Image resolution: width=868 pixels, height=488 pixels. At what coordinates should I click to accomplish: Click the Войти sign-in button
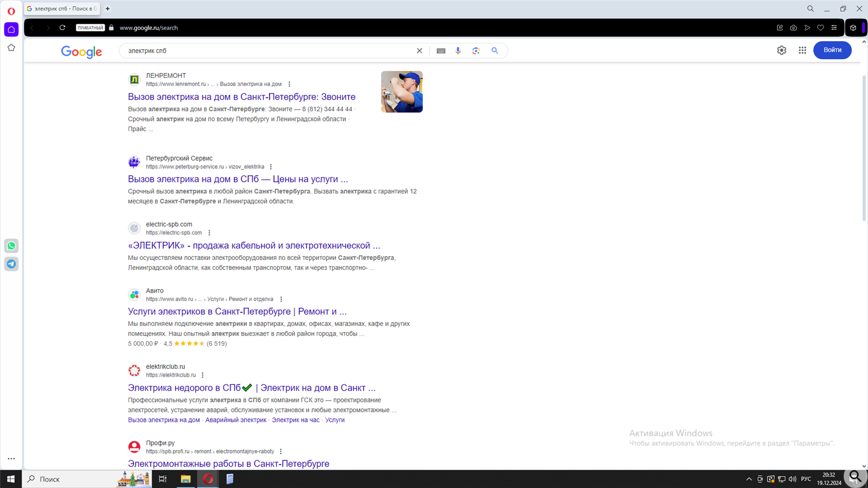coord(832,50)
